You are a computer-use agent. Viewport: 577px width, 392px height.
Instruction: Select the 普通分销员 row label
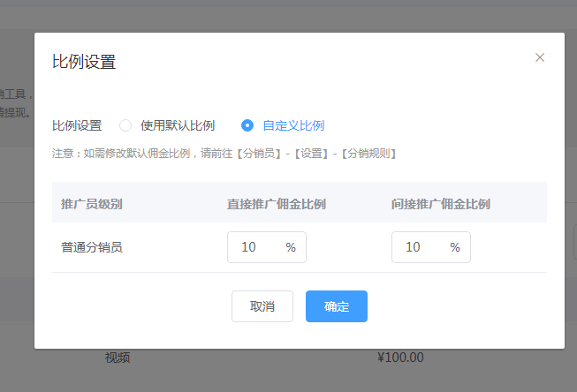pos(91,247)
